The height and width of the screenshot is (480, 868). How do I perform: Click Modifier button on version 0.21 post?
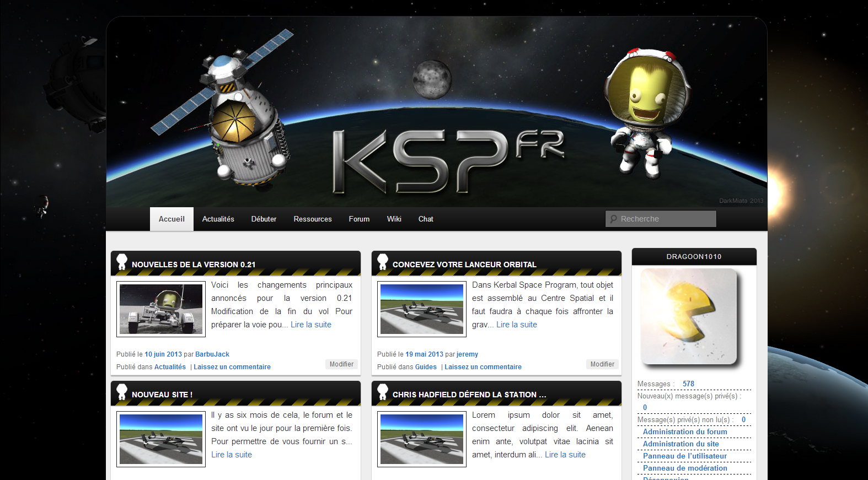341,364
